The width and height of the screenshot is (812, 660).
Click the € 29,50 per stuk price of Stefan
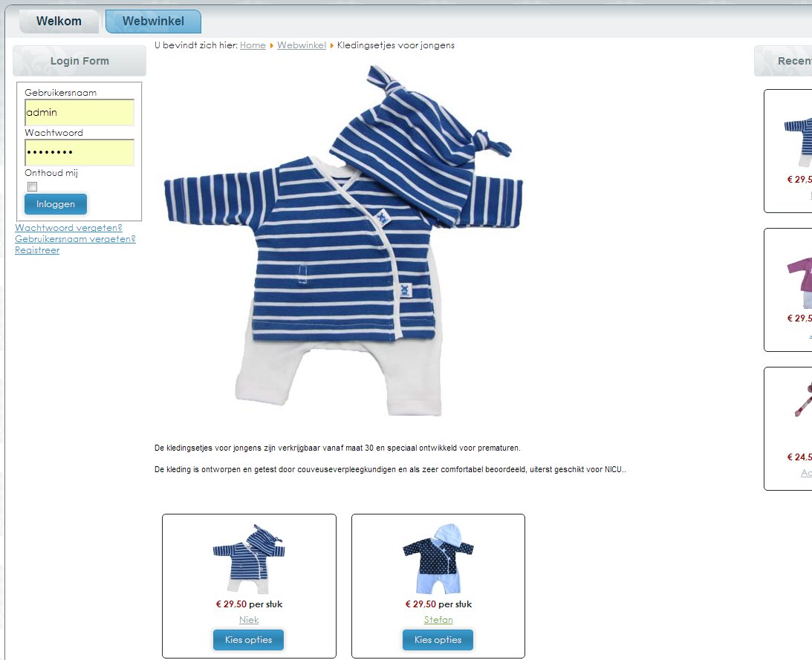pyautogui.click(x=438, y=604)
